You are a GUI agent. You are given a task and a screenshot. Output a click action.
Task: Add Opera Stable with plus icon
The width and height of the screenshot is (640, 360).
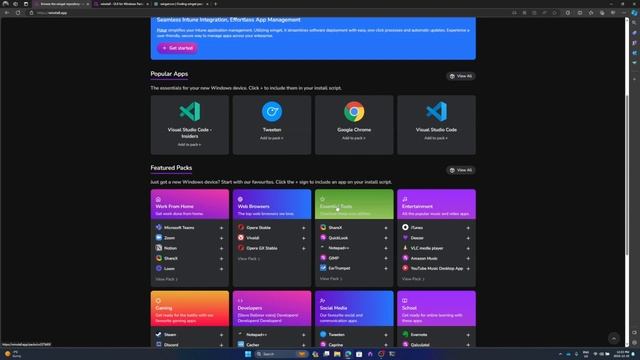coord(304,228)
